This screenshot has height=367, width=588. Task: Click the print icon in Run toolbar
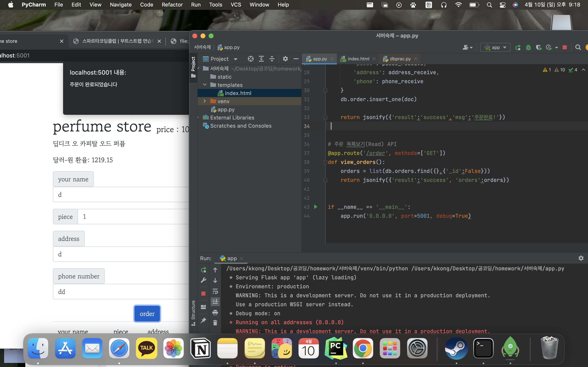click(215, 312)
